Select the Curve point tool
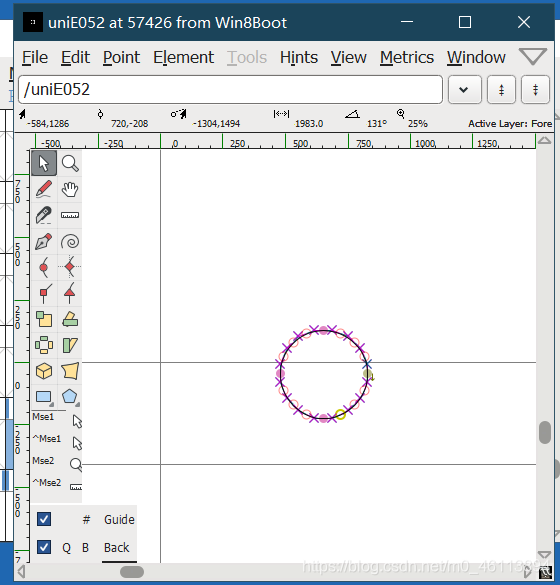The height and width of the screenshot is (585, 560). pyautogui.click(x=44, y=267)
